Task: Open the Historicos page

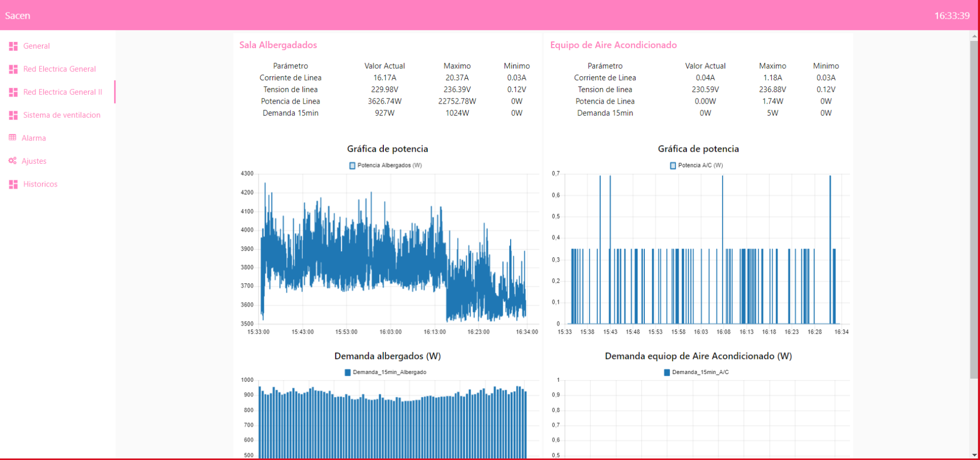Action: pyautogui.click(x=40, y=184)
